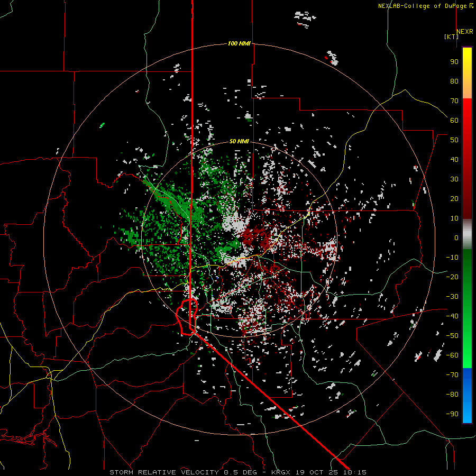The height and width of the screenshot is (476, 476).
Task: Select the 90 value on the velocity scale
Action: (454, 62)
